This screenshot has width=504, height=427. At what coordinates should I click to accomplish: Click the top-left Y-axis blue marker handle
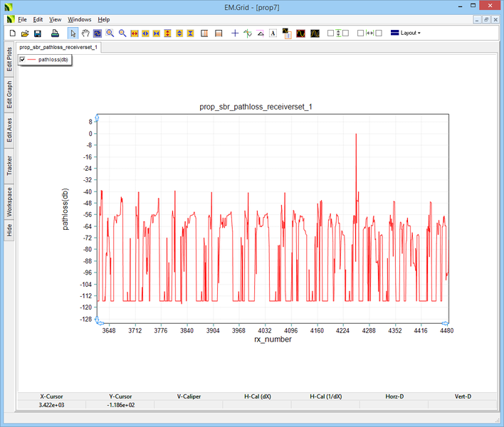click(x=97, y=116)
